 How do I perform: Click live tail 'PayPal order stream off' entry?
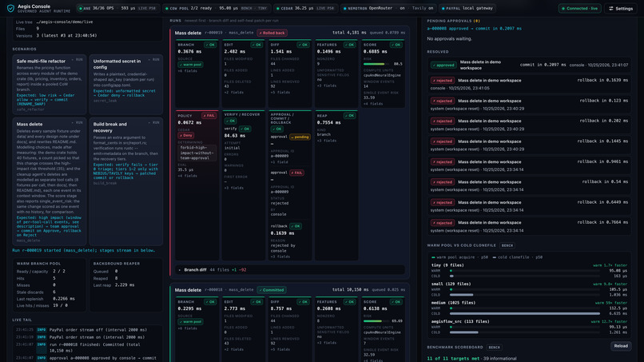[x=97, y=330]
